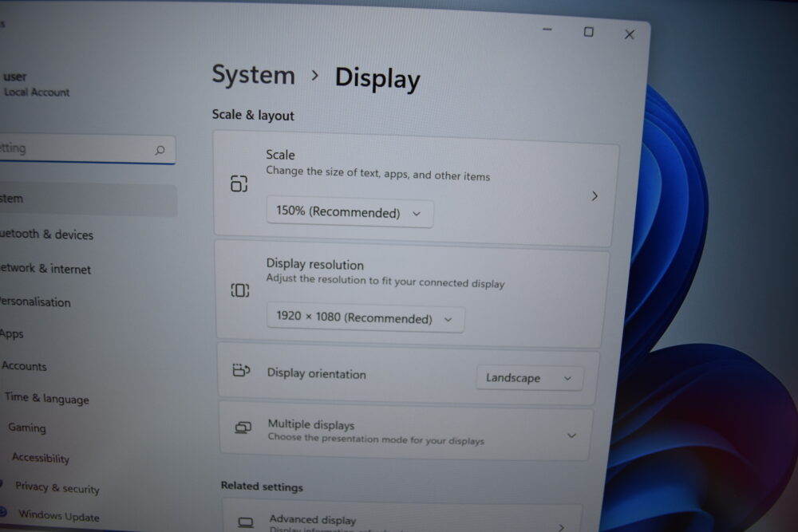
Task: Focus the Find a setting search box
Action: pyautogui.click(x=86, y=149)
